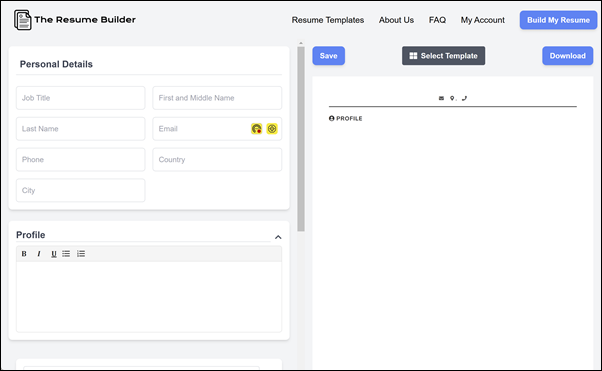This screenshot has width=602, height=371.
Task: Focus the City field
Action: 81,190
